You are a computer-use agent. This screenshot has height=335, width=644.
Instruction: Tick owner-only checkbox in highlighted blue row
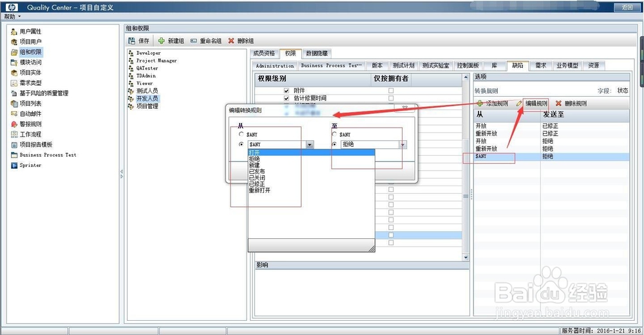(391, 235)
